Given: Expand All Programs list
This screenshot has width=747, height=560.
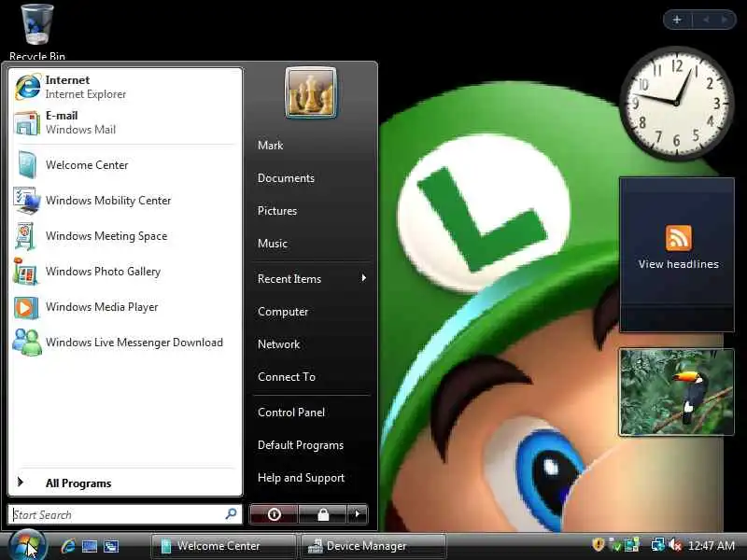Looking at the screenshot, I should 125,483.
